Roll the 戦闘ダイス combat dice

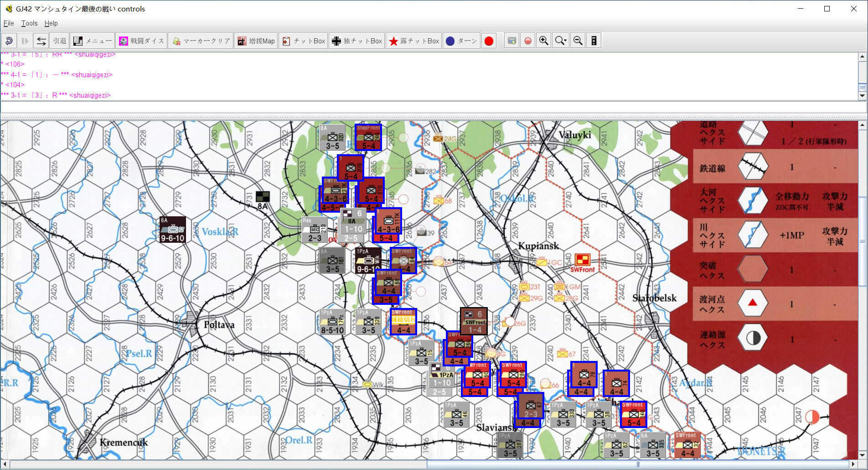pos(141,41)
